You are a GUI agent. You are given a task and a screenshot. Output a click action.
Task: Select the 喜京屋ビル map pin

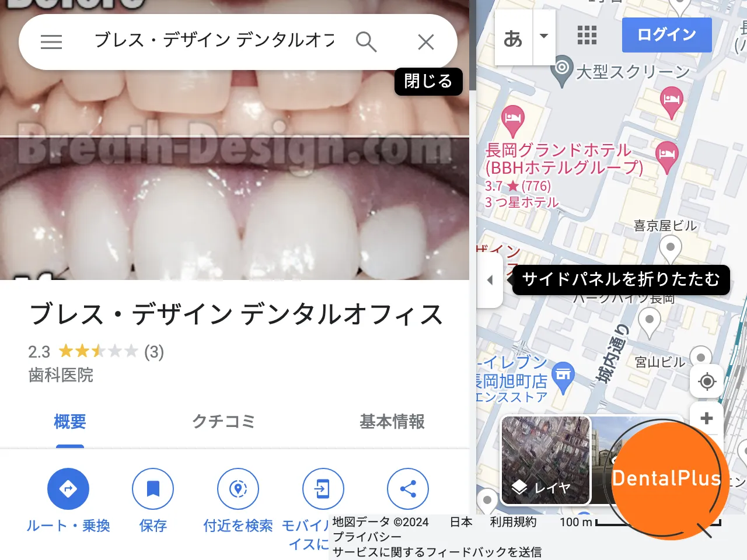point(671,251)
